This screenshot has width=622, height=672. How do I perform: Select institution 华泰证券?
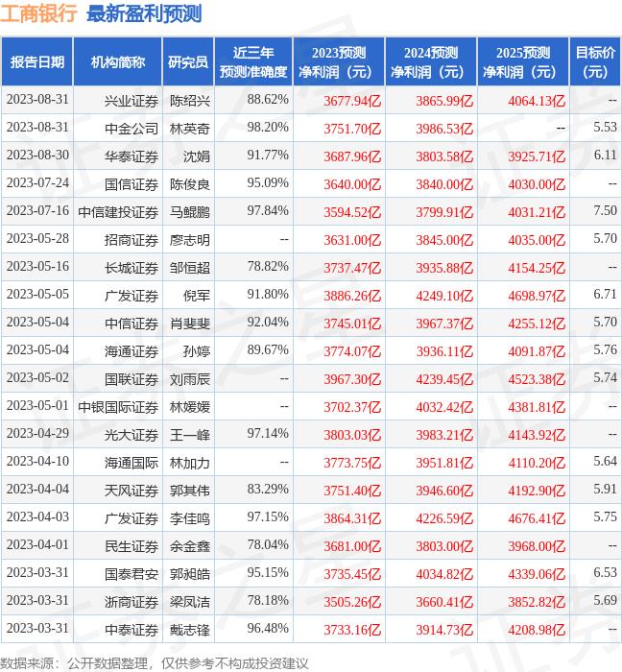[132, 156]
